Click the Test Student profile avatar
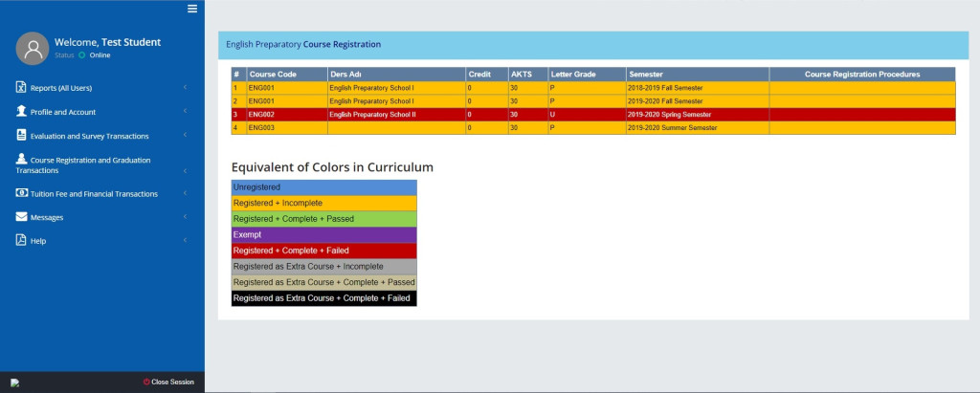The image size is (980, 393). tap(33, 48)
